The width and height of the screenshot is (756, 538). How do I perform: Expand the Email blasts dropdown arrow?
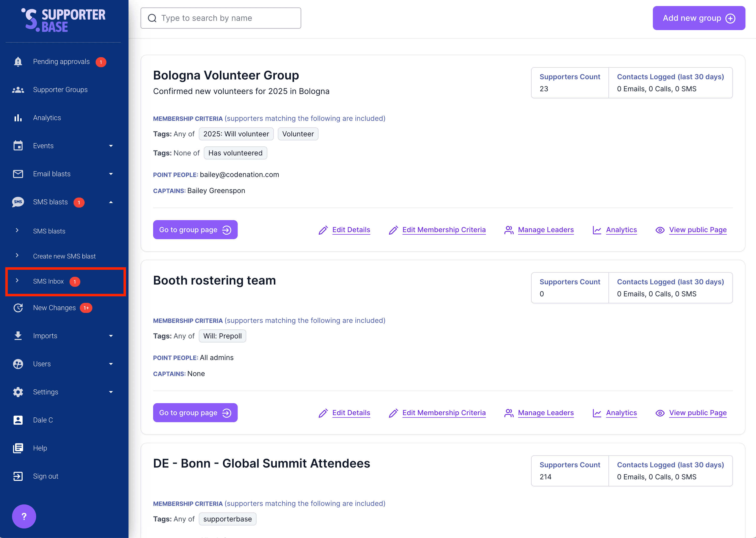(111, 174)
